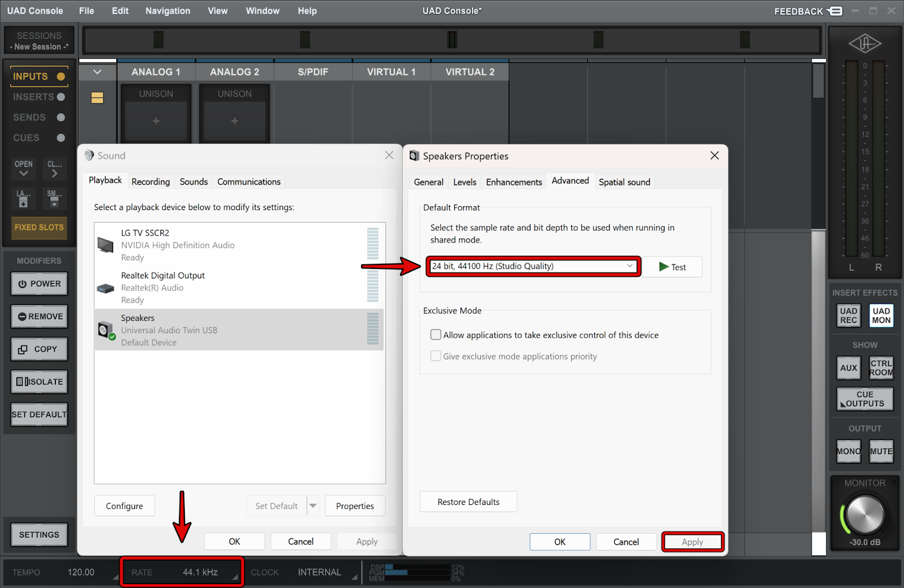Click the COPY modifier button
This screenshot has height=588, width=904.
pyautogui.click(x=39, y=350)
